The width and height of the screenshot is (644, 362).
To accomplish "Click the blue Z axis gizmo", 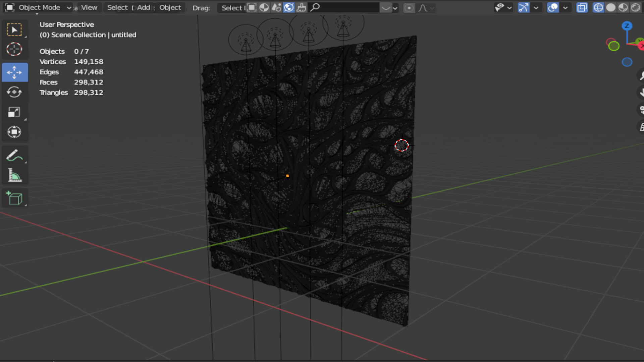I will point(627,26).
